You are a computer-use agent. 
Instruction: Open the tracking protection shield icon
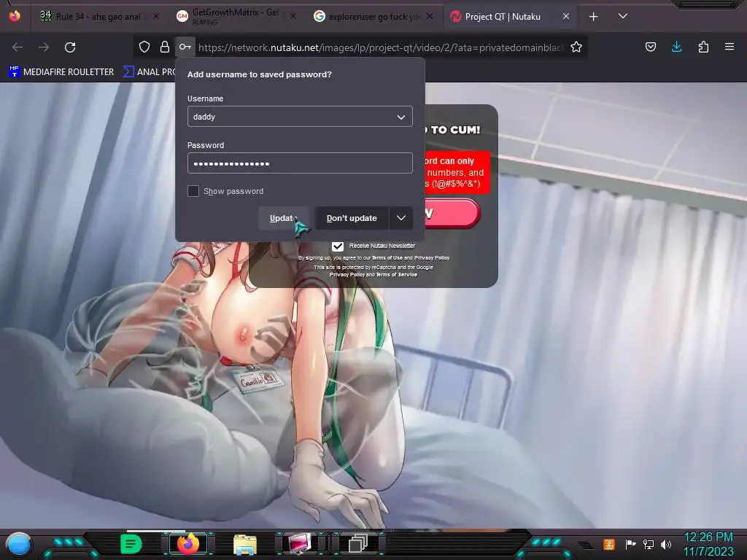click(x=144, y=47)
